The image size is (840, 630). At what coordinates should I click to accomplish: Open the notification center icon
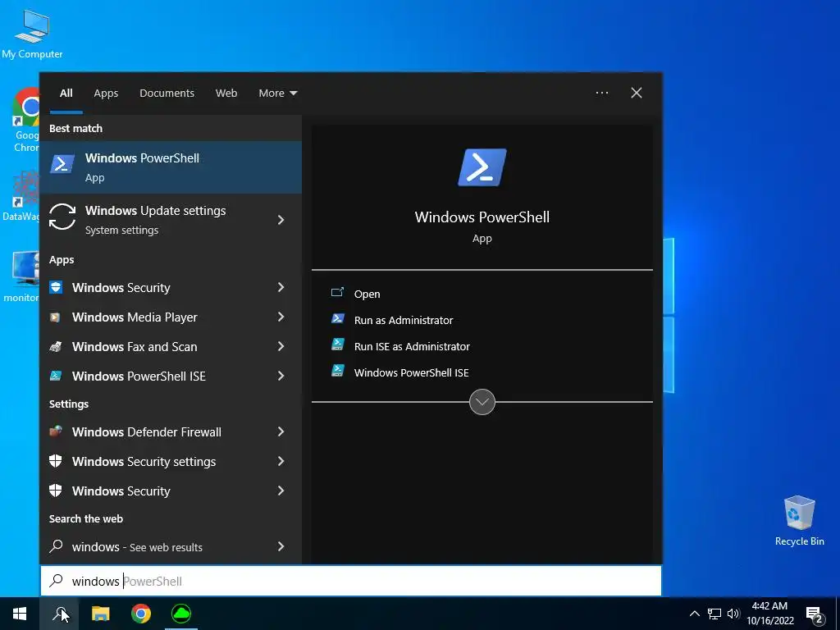pyautogui.click(x=815, y=614)
